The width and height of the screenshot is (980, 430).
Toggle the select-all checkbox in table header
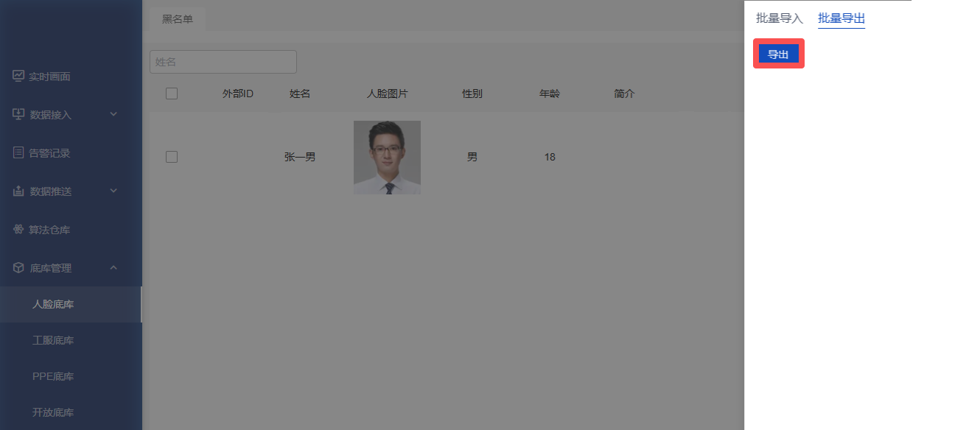coord(172,94)
